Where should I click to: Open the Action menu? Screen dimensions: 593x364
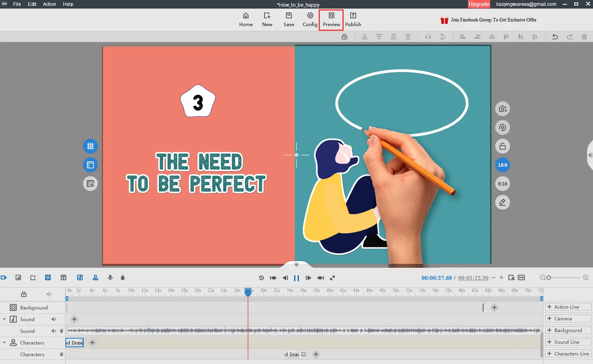point(49,4)
